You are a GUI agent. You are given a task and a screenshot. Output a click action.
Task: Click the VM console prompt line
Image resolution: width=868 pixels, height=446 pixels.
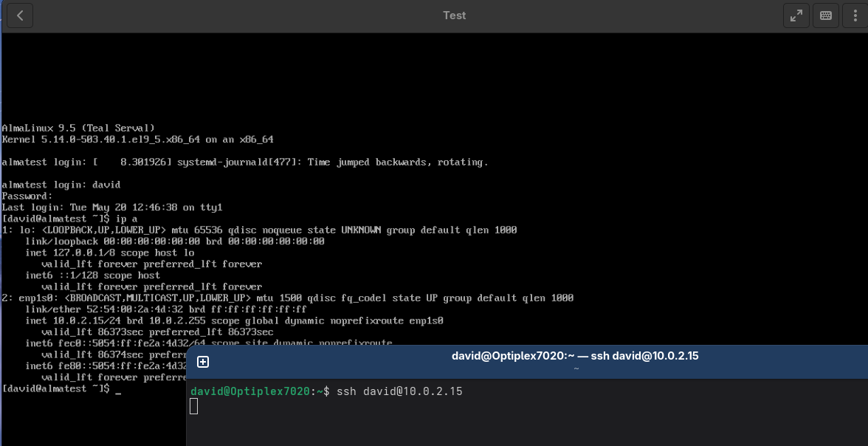pyautogui.click(x=61, y=389)
